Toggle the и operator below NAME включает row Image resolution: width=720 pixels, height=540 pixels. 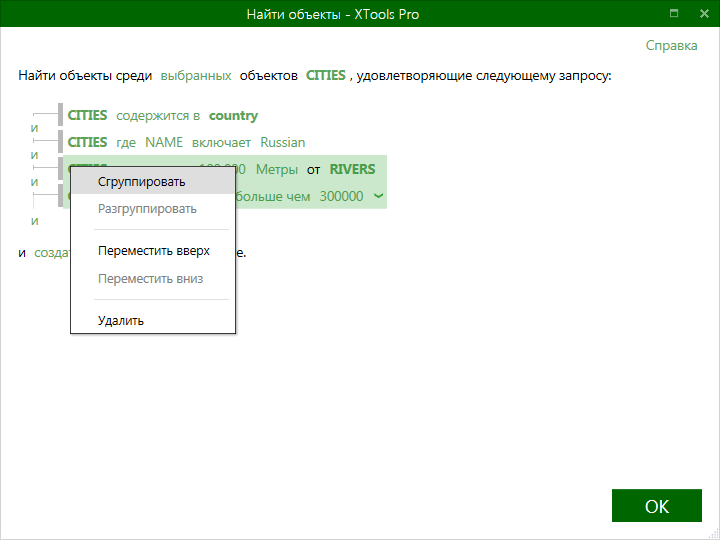34,155
